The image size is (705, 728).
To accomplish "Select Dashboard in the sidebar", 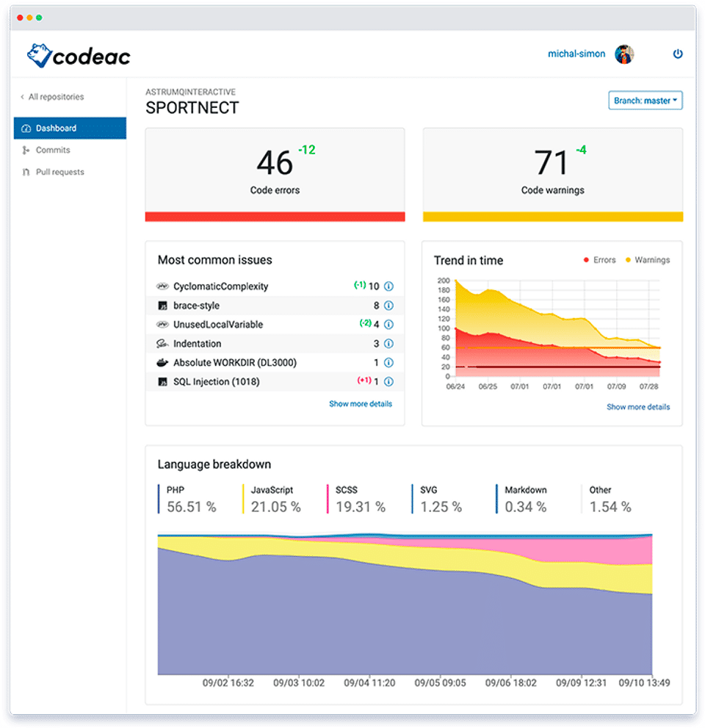I will (x=70, y=128).
